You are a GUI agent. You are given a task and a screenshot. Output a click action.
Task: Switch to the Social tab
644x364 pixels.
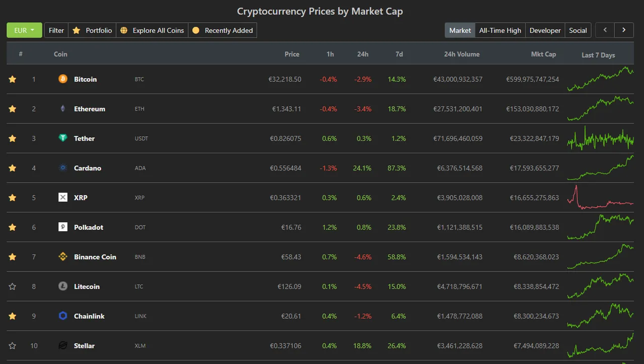[x=578, y=30]
